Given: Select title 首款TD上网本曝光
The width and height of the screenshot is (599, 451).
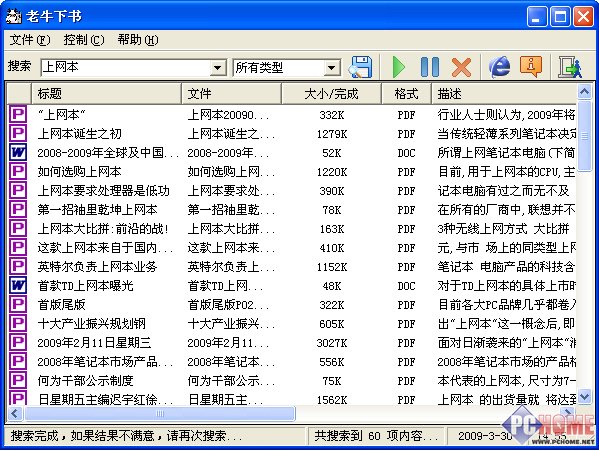Looking at the screenshot, I should 85,286.
